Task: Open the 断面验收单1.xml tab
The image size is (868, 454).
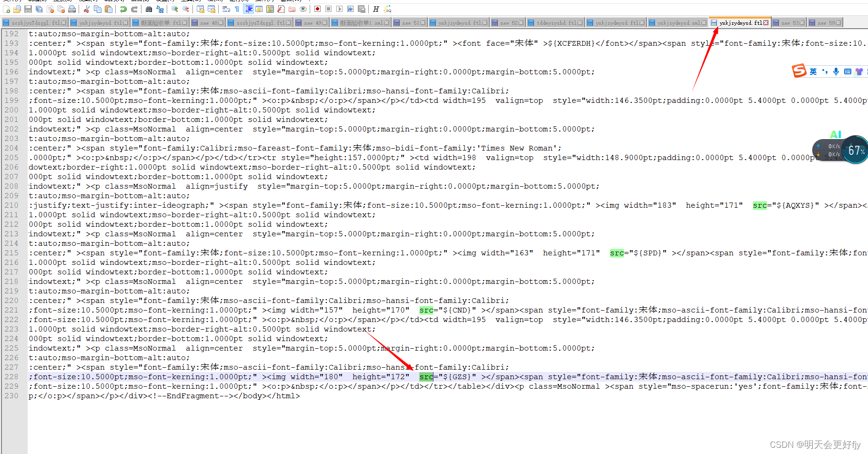Action: point(361,23)
